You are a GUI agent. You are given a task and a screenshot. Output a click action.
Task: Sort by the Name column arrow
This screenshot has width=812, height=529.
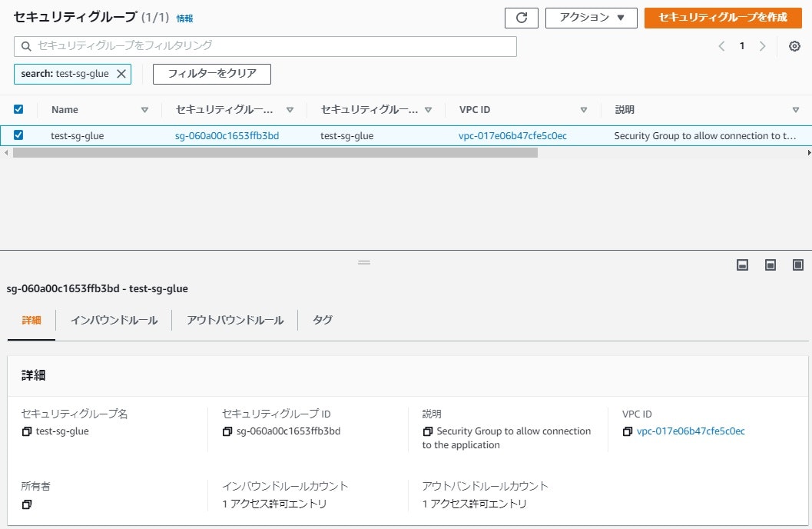tap(144, 110)
